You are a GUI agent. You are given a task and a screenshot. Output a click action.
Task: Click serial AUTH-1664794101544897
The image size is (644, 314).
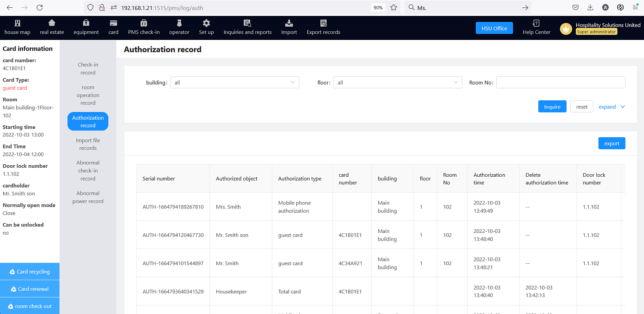173,263
